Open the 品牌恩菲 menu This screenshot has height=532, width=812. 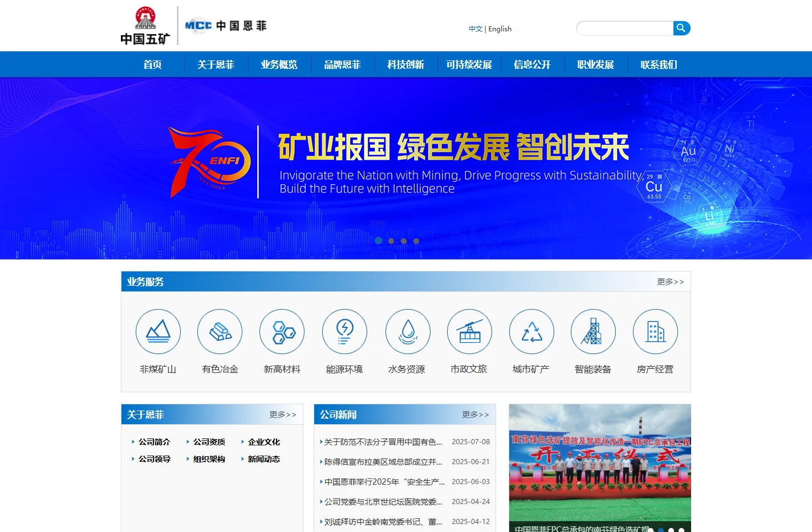(x=342, y=64)
